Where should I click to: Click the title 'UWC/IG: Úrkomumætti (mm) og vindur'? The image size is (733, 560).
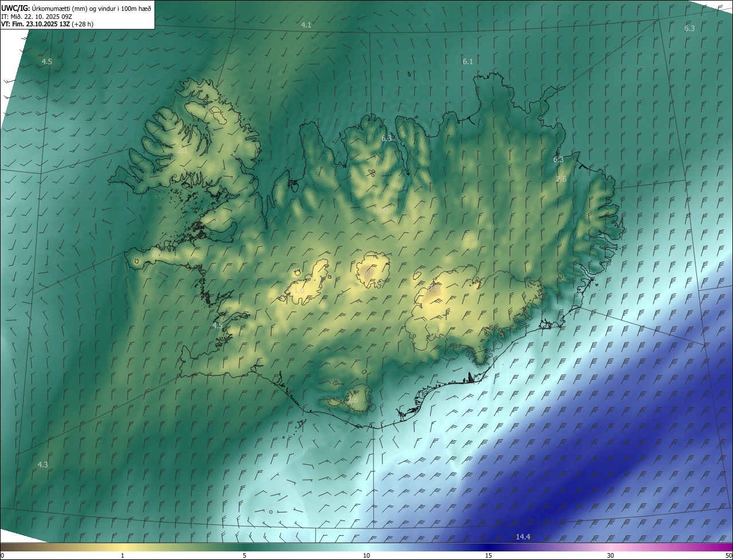pyautogui.click(x=76, y=8)
